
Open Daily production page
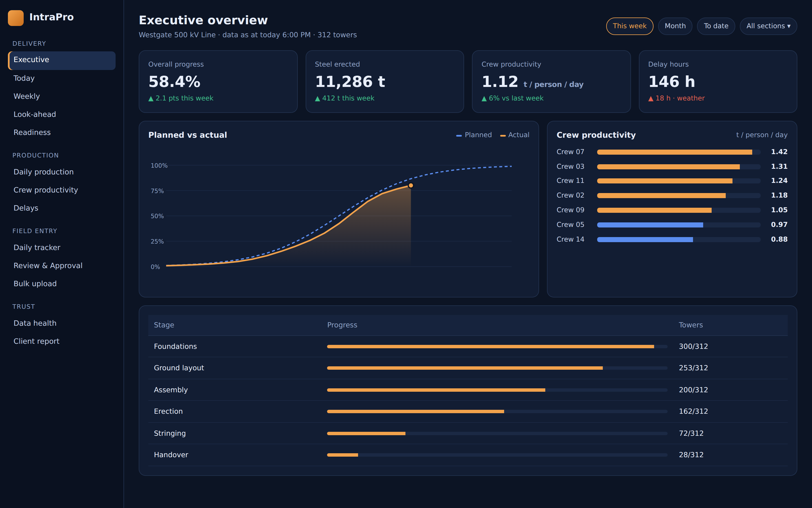pyautogui.click(x=62, y=172)
